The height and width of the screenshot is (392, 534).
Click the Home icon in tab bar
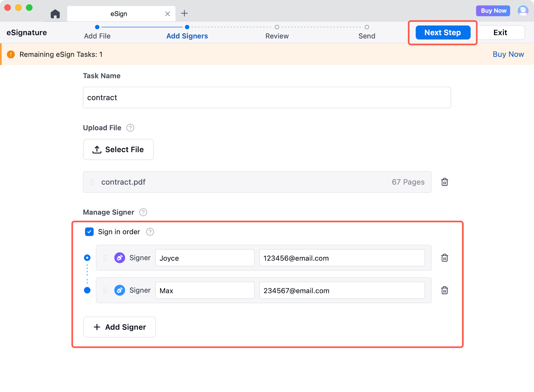point(55,14)
